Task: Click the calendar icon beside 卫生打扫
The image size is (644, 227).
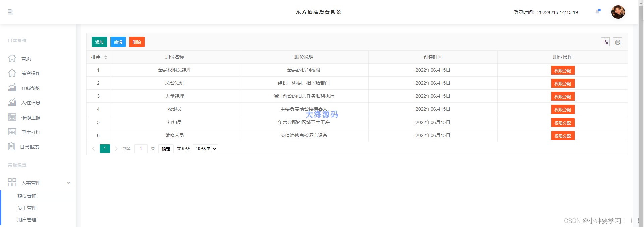Action: pos(12,132)
